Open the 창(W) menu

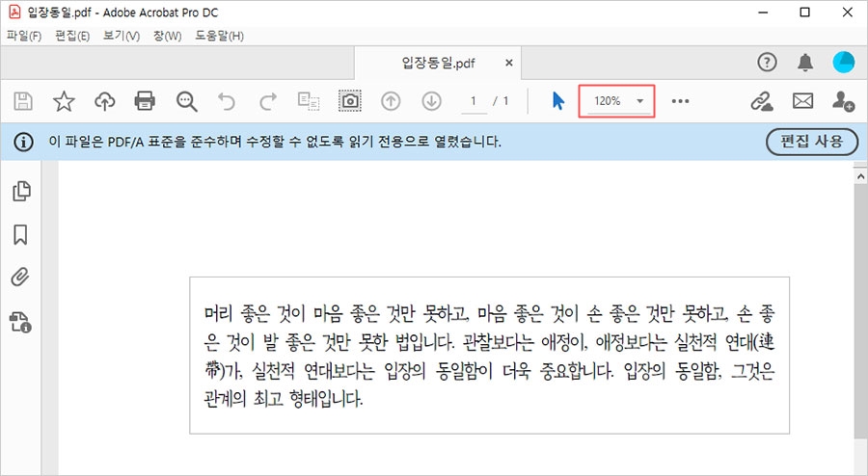pyautogui.click(x=167, y=36)
